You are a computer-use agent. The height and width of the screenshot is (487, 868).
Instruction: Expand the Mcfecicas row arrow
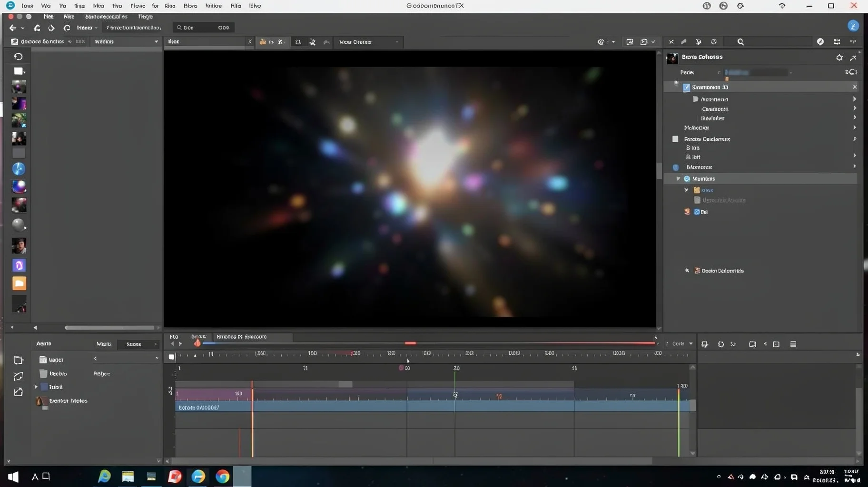click(x=855, y=127)
